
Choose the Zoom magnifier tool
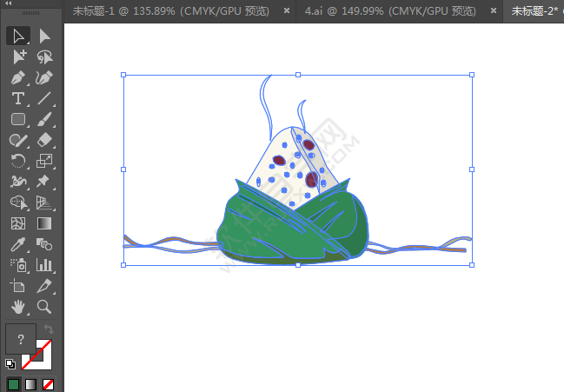pos(44,307)
